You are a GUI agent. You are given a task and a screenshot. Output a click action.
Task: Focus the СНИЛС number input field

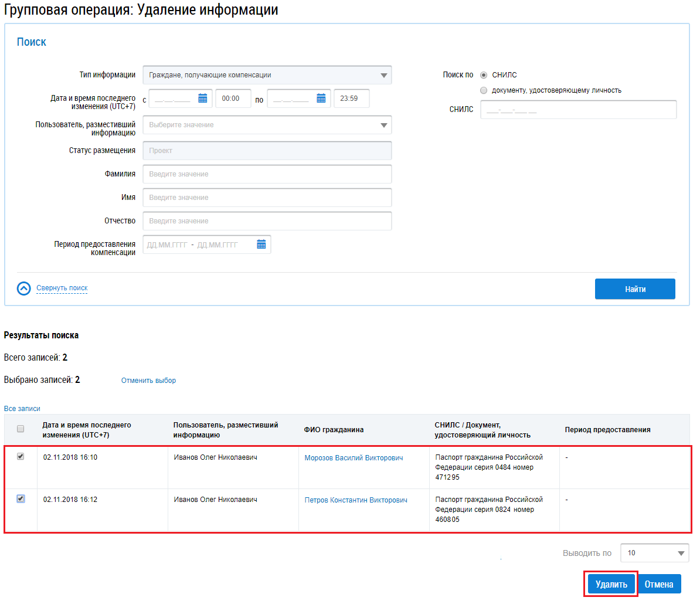[x=578, y=110]
